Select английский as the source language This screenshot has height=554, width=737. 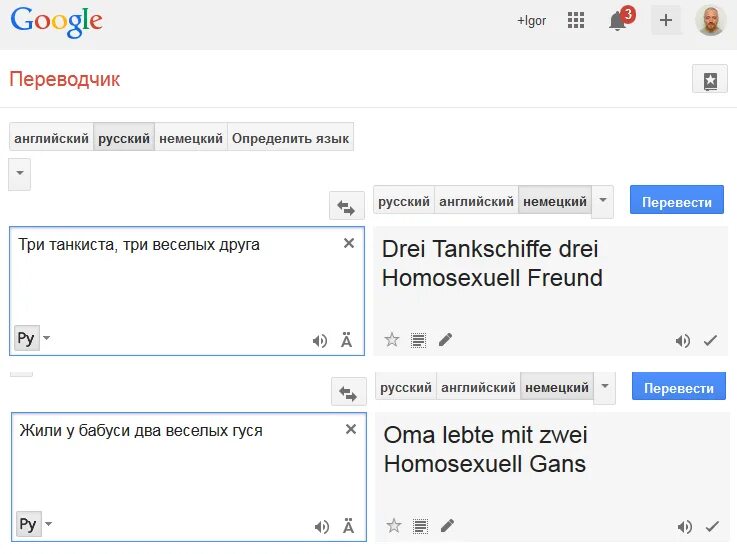coord(51,139)
